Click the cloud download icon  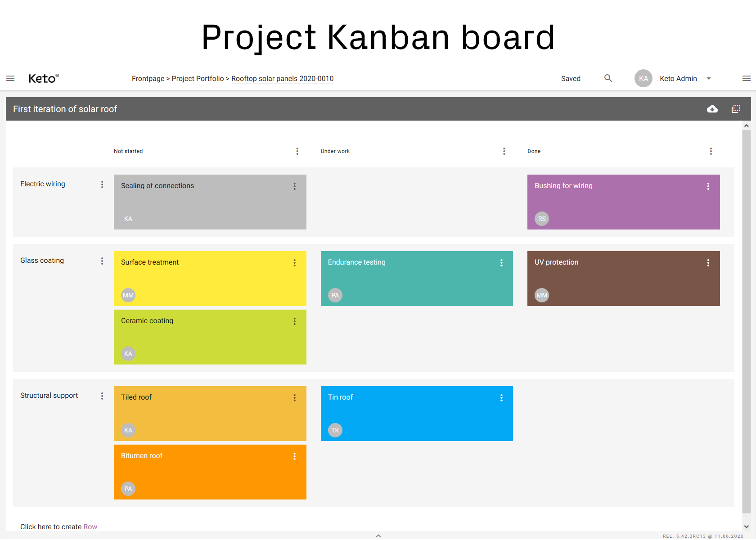[712, 109]
